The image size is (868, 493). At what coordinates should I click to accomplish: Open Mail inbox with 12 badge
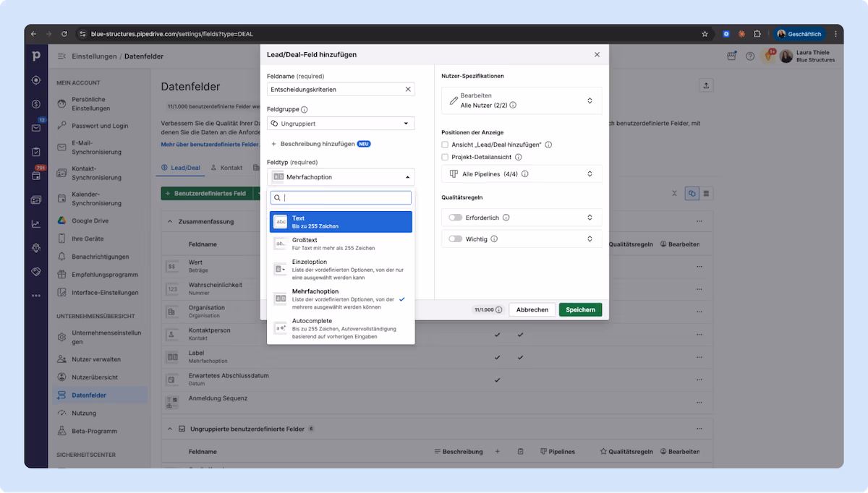point(36,128)
